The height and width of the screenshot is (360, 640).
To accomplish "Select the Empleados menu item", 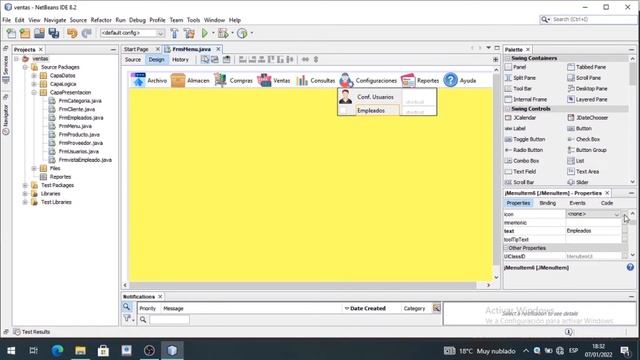I will point(371,111).
